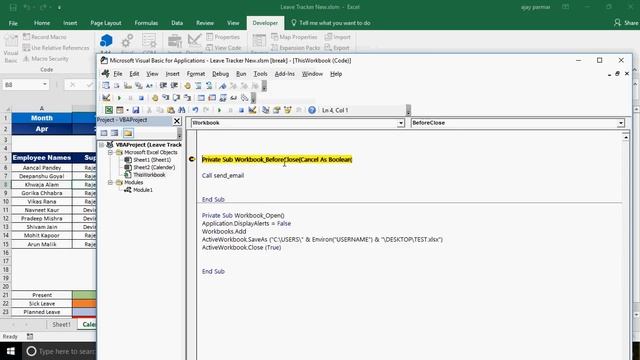The image size is (640, 360).
Task: Open the Insert UserForm dropdown arrow
Action: [x=127, y=110]
